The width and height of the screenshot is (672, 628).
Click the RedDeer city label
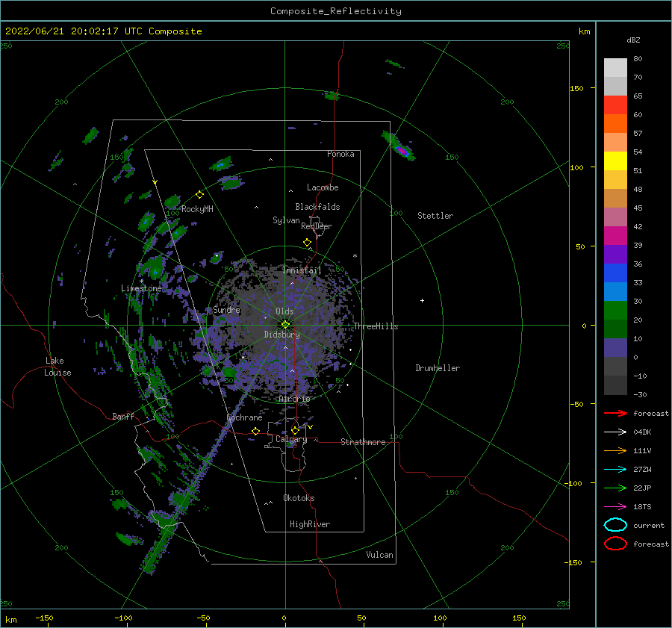[317, 226]
